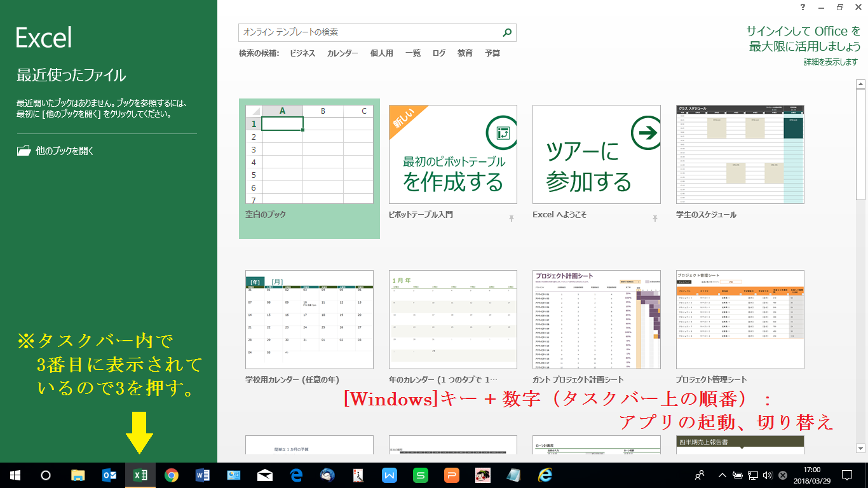The height and width of the screenshot is (488, 868).
Task: Open File Explorer from taskbar
Action: [x=78, y=475]
